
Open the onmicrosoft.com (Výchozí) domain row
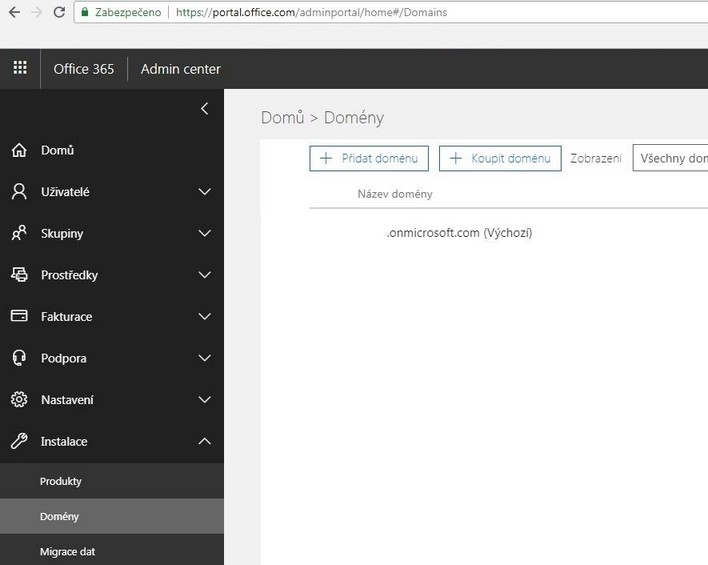pyautogui.click(x=459, y=233)
